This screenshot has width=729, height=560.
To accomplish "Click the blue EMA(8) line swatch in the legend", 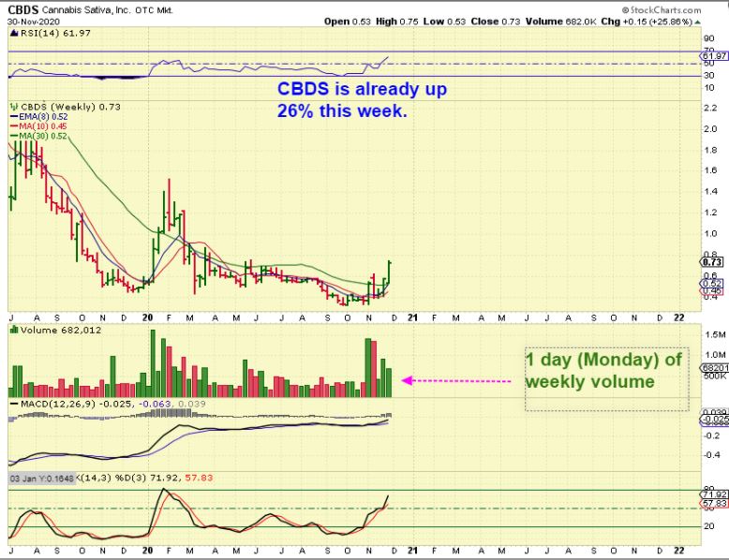I will pos(14,117).
